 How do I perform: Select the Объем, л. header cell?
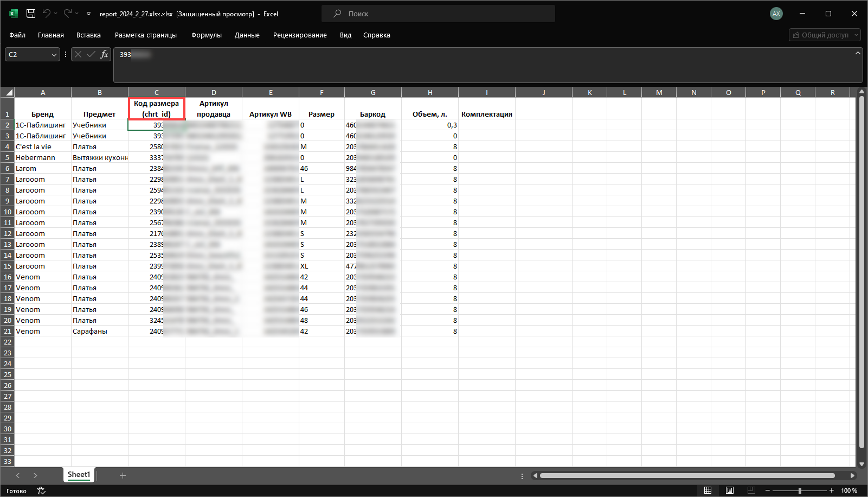click(x=430, y=109)
